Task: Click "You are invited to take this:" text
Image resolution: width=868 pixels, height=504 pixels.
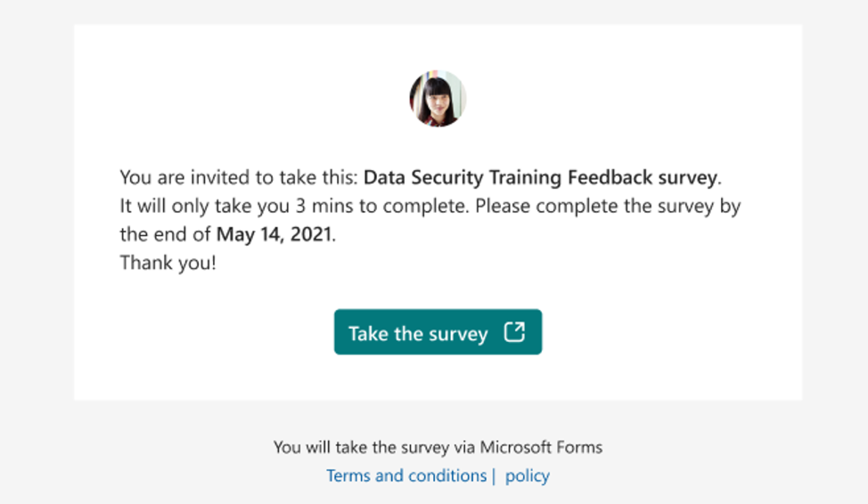Action: (x=239, y=177)
